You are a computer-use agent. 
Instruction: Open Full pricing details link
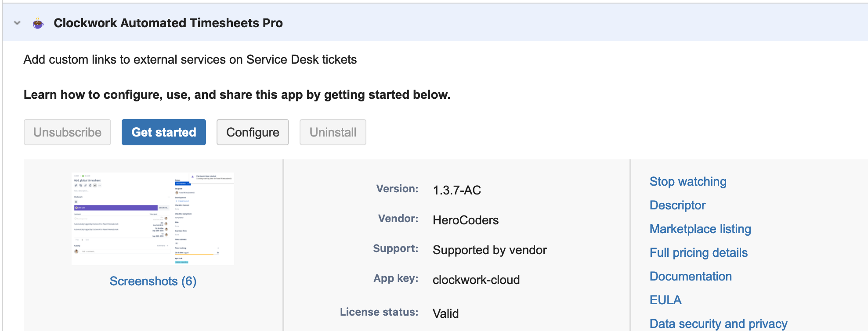pos(698,253)
